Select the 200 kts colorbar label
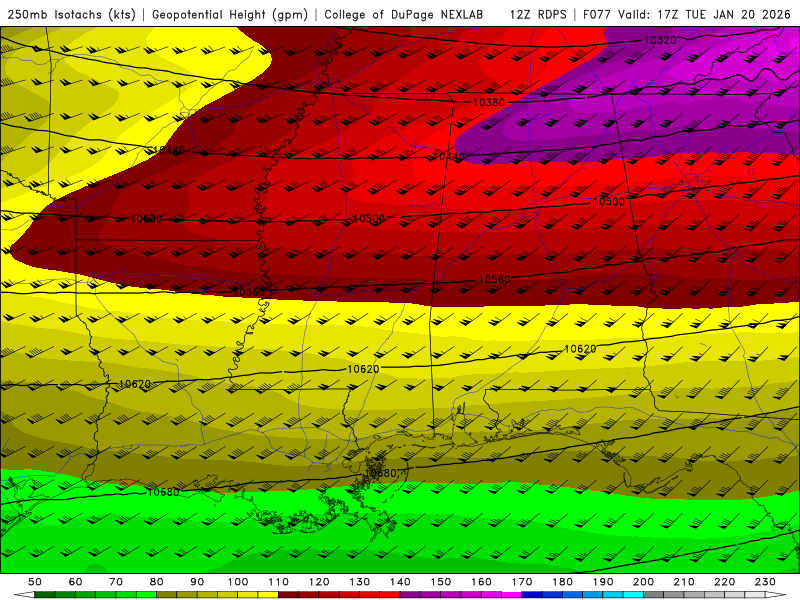The width and height of the screenshot is (800, 600). (x=643, y=582)
